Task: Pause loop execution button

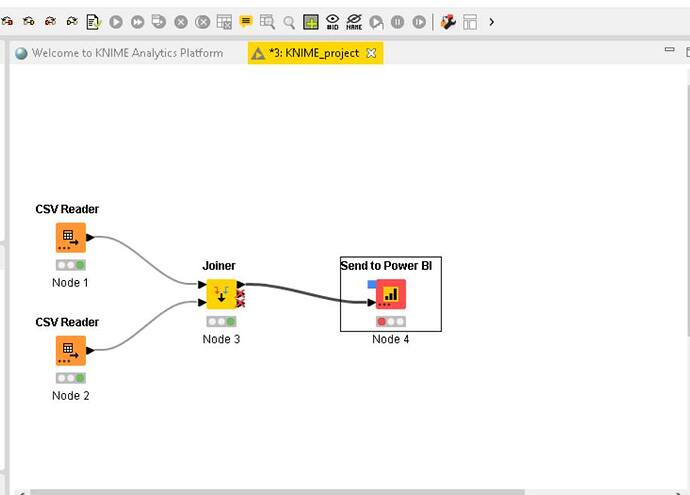Action: tap(397, 22)
